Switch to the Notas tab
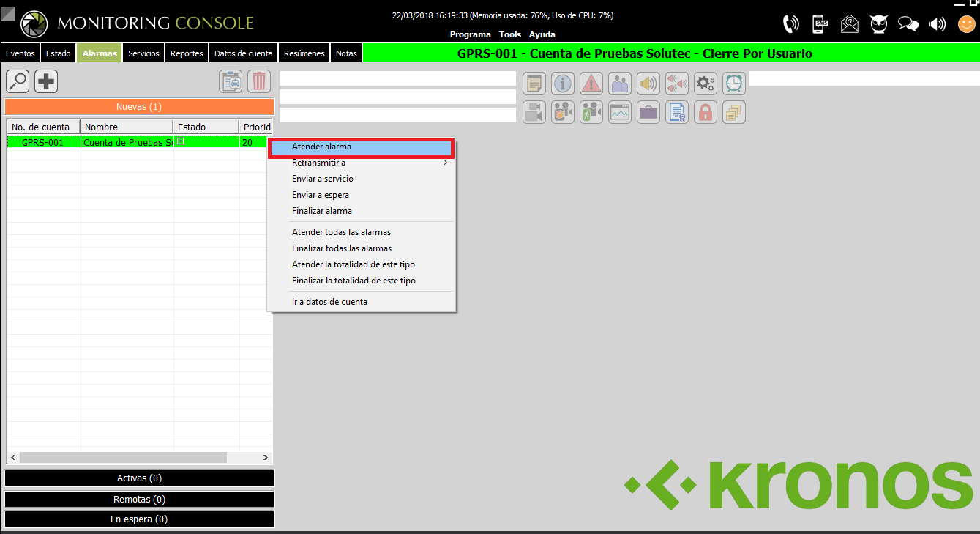980x534 pixels. tap(346, 53)
